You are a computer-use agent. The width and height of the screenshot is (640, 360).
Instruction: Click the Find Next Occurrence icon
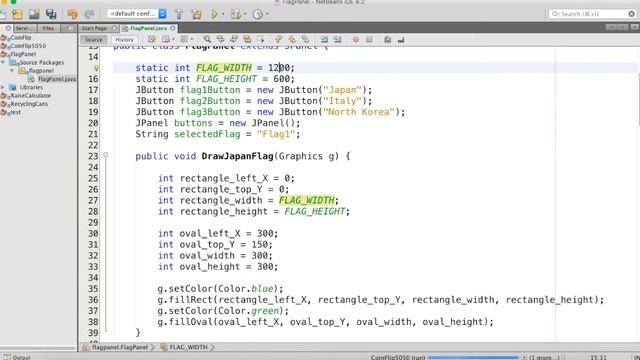tap(234, 40)
